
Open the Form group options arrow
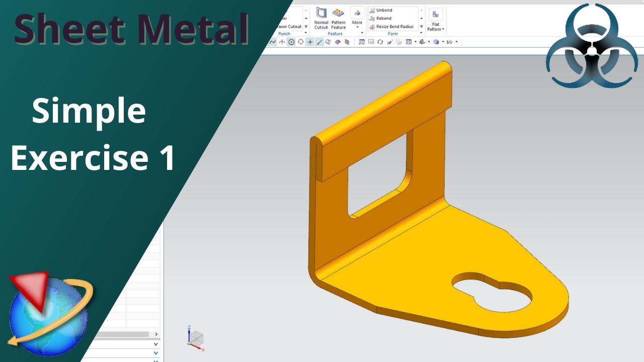(422, 33)
